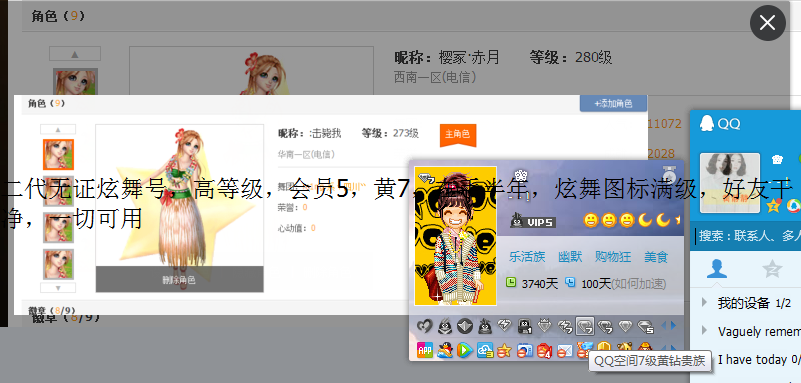This screenshot has width=801, height=383.
Task: Click the bear face icon in bottom row
Action: point(624,347)
